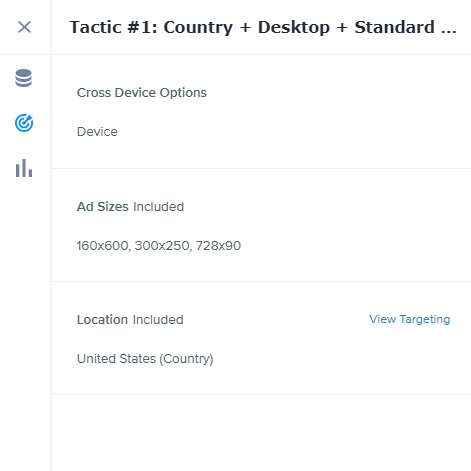Viewport: 471px width, 471px height.
Task: Click the Ad Sizes heading
Action: coord(103,207)
